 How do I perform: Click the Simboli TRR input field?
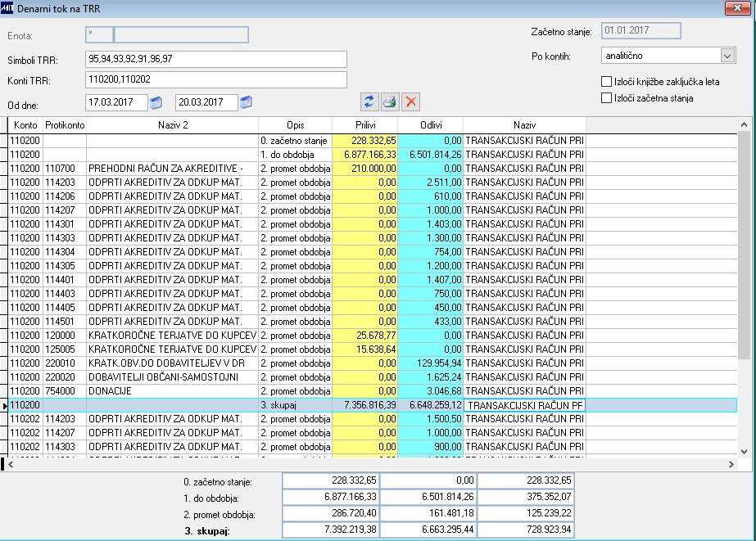(216, 60)
